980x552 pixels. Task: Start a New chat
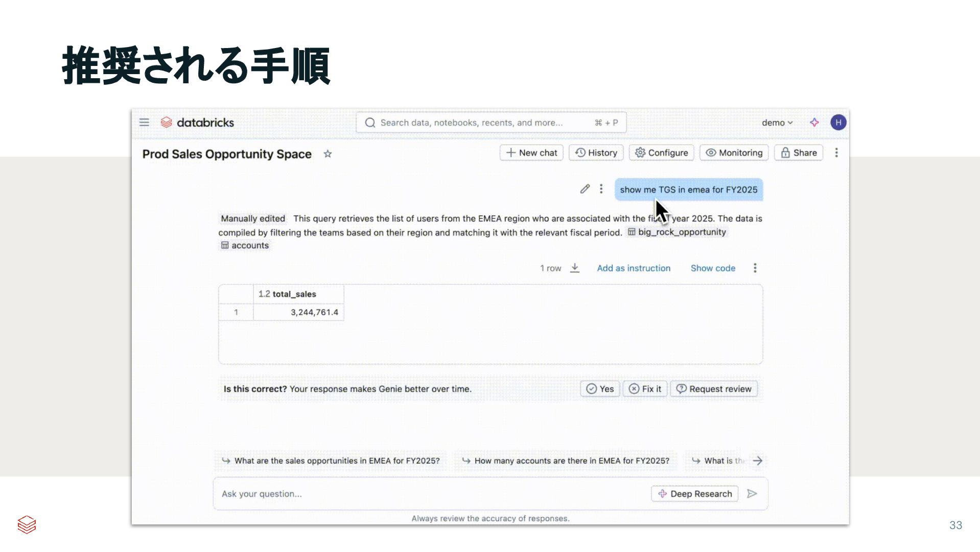click(x=531, y=153)
